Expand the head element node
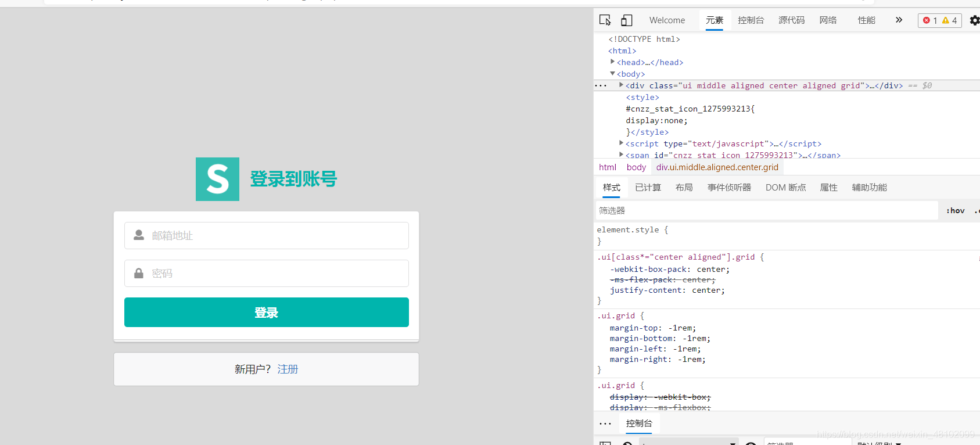Image resolution: width=980 pixels, height=445 pixels. tap(612, 62)
